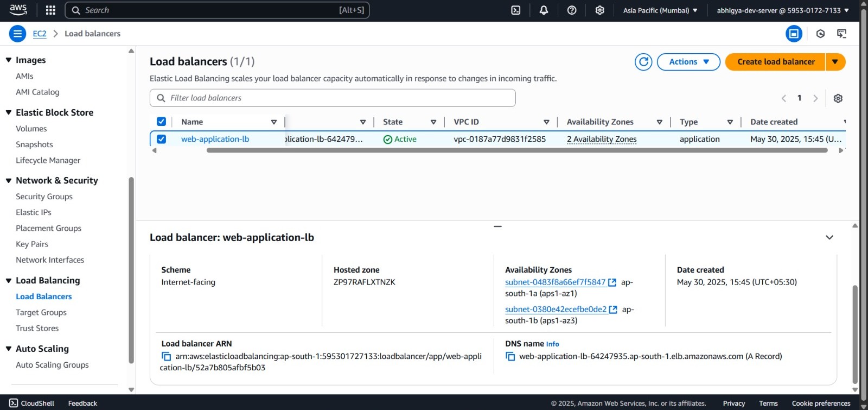Click Feedback in the footer
Screen dimensions: 868x410
click(x=82, y=403)
